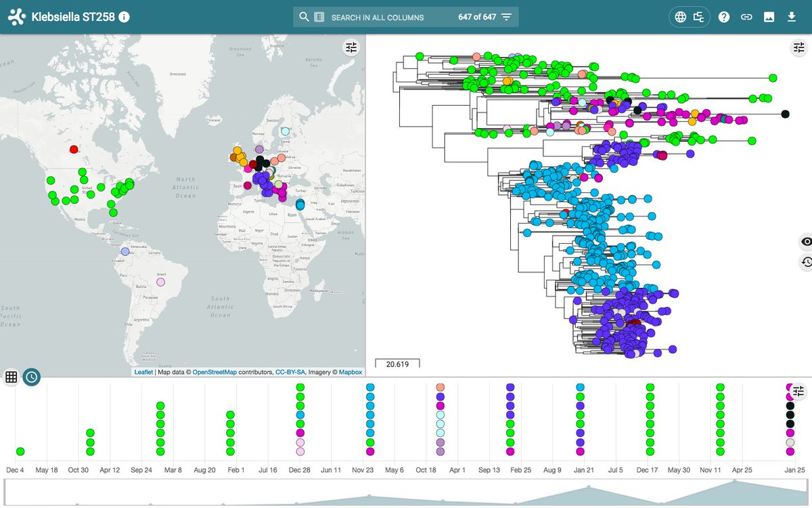Click the '647 of 647' entry count
The width and height of the screenshot is (812, 508).
tap(477, 17)
